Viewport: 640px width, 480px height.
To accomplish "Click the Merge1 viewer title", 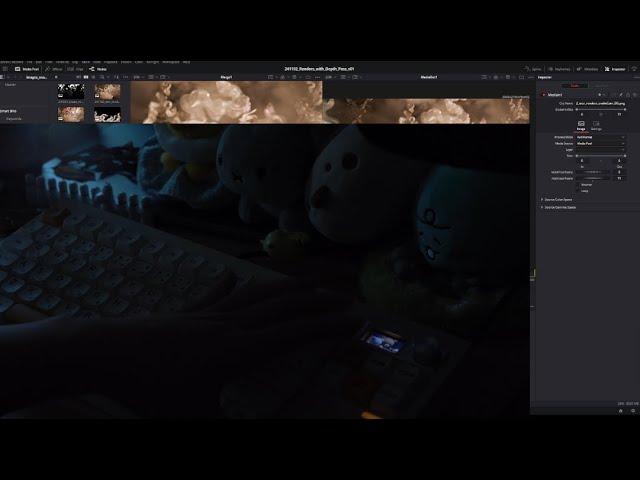I will tap(226, 77).
